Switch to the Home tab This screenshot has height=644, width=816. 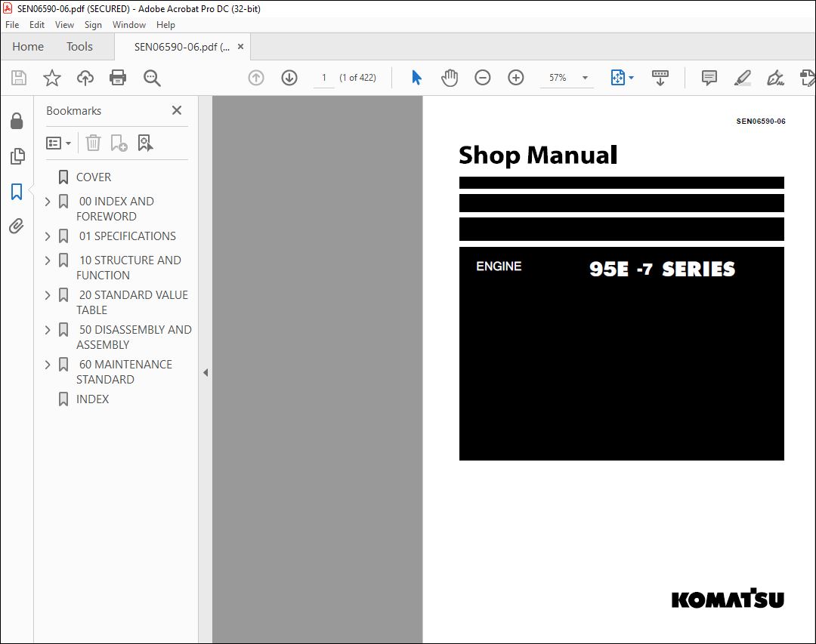pos(28,46)
